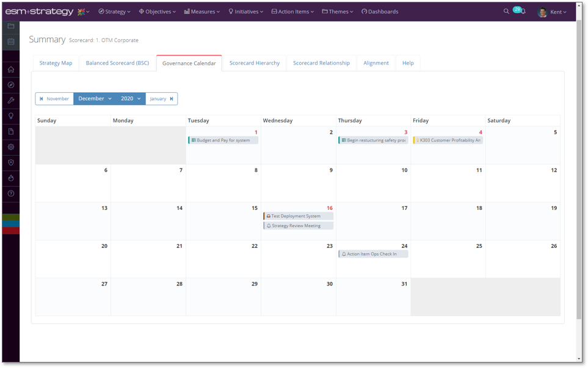
Task: Click the flame icon in sidebar
Action: point(11,178)
